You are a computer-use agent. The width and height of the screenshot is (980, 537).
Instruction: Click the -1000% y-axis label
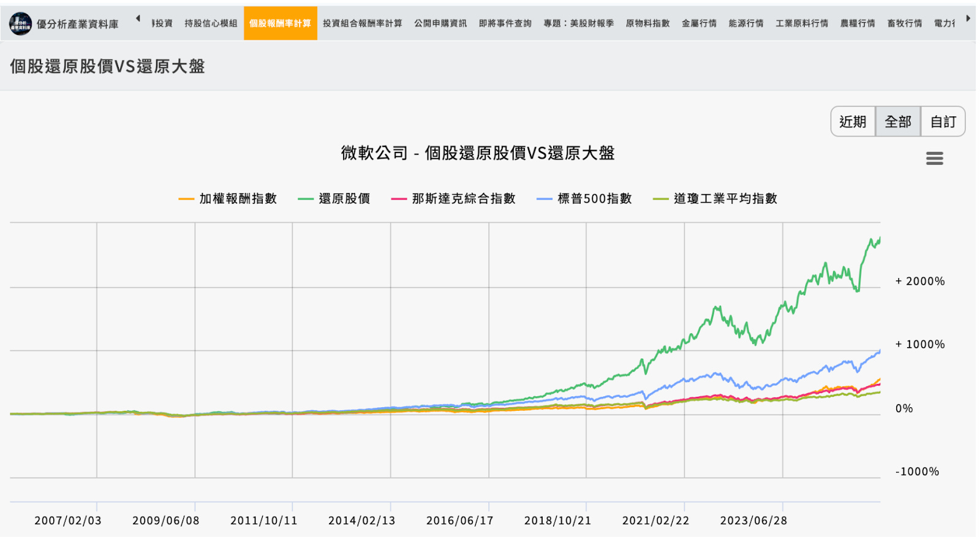coord(917,471)
